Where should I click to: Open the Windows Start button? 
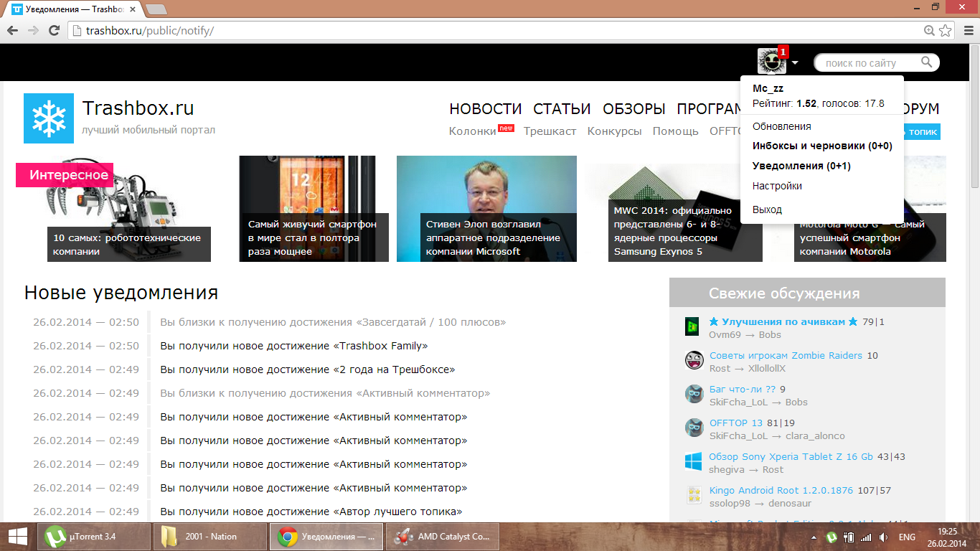(x=17, y=536)
